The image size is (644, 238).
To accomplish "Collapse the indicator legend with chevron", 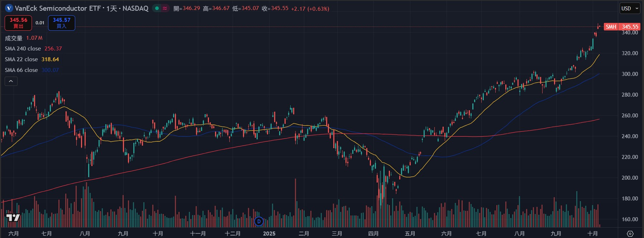I will coord(11,81).
